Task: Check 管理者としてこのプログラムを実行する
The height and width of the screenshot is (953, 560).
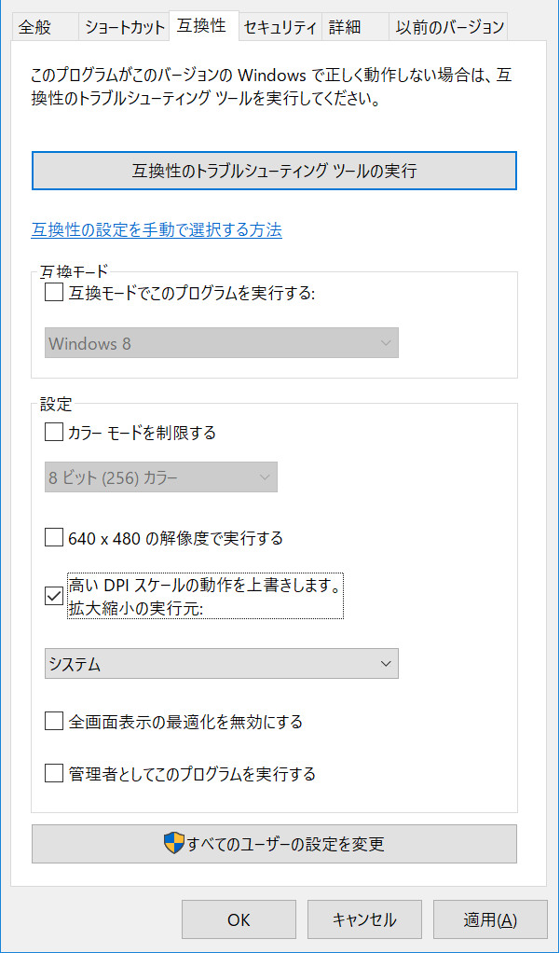Action: point(53,773)
